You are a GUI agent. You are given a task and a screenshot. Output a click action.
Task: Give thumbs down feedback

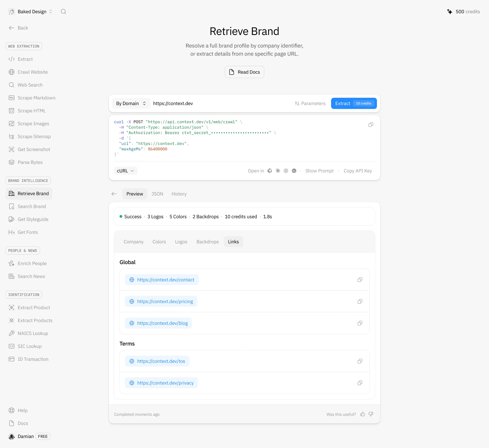371,414
